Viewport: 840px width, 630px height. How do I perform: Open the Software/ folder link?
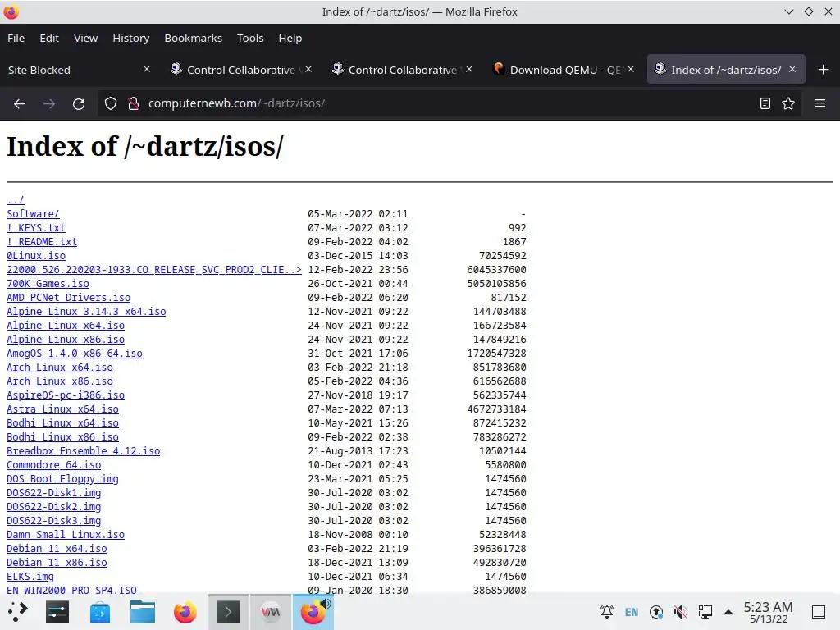(x=33, y=214)
